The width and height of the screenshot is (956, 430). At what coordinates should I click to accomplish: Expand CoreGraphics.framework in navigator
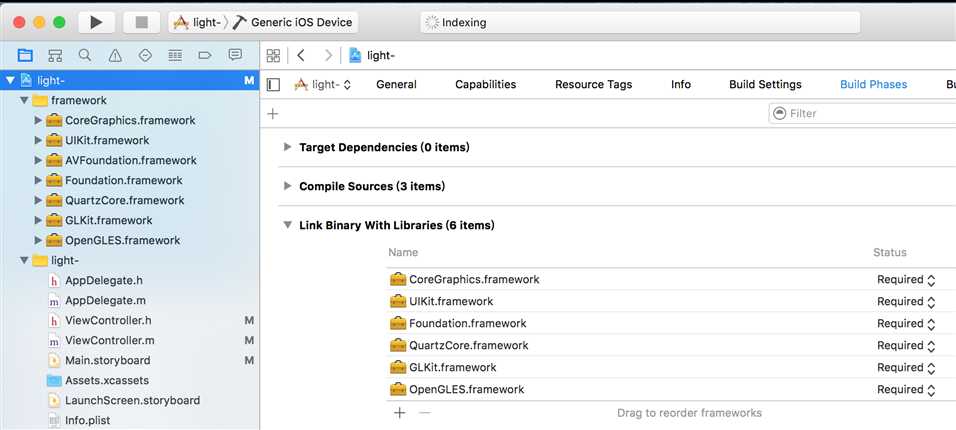pyautogui.click(x=38, y=120)
